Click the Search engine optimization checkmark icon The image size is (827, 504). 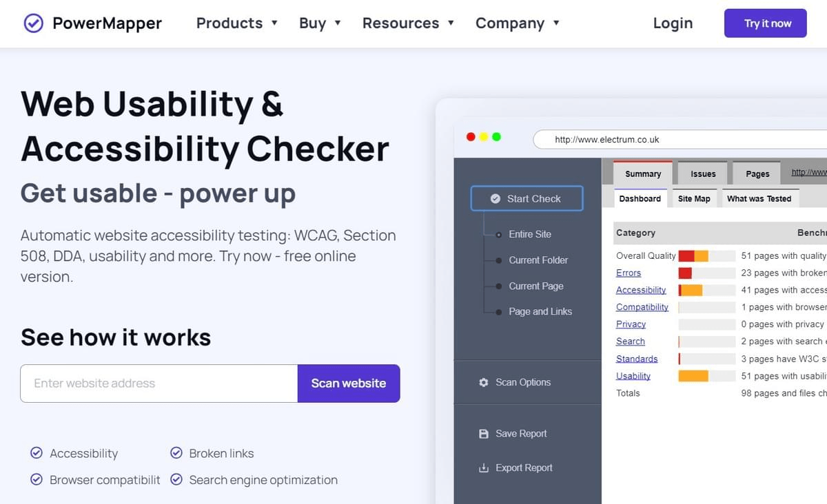177,480
